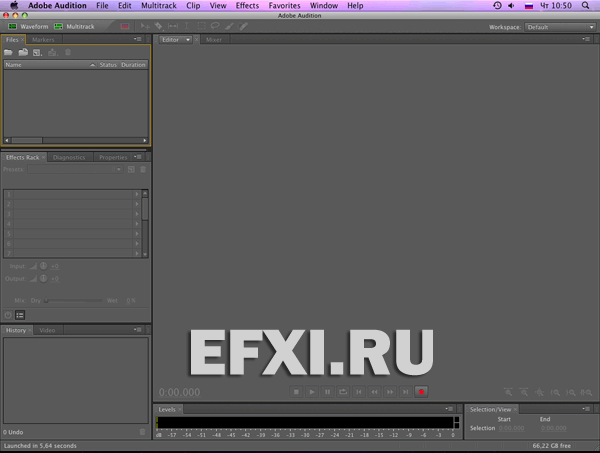Open the Markers tab
This screenshot has width=600, height=453.
point(43,39)
